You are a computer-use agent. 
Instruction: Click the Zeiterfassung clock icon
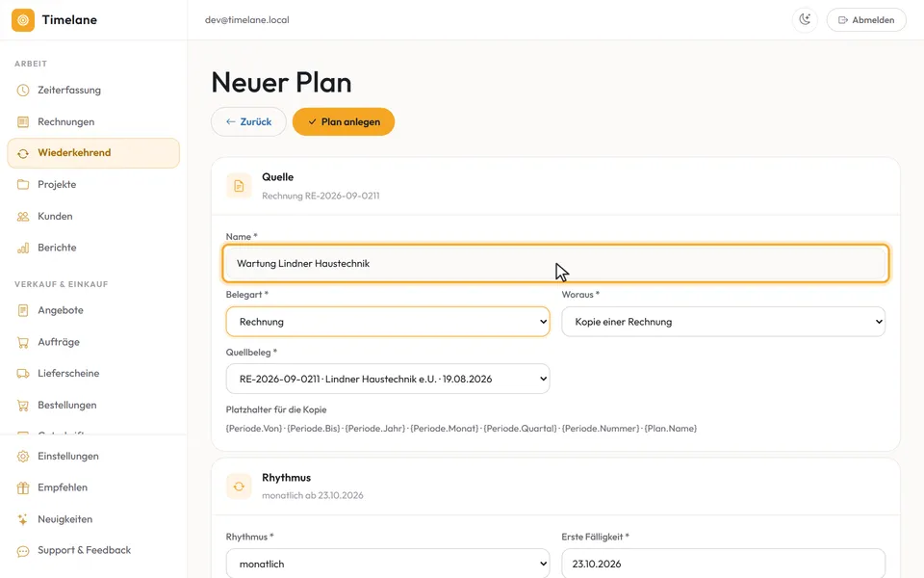click(23, 91)
